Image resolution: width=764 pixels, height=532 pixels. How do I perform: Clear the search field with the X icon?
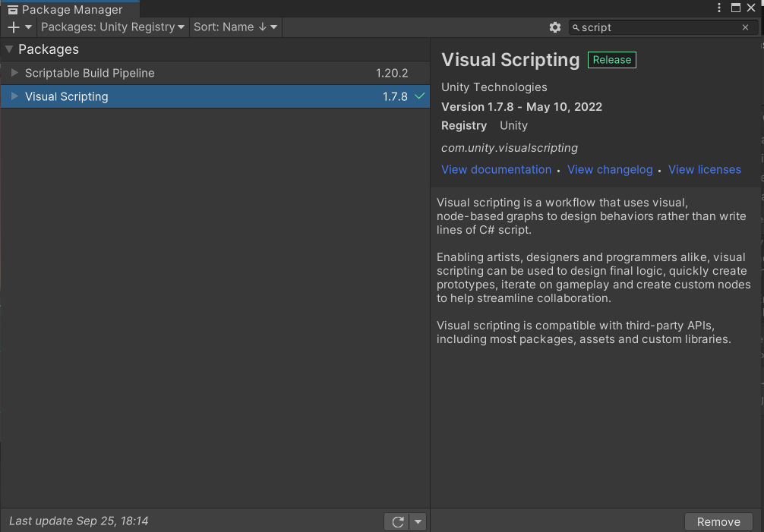click(746, 27)
